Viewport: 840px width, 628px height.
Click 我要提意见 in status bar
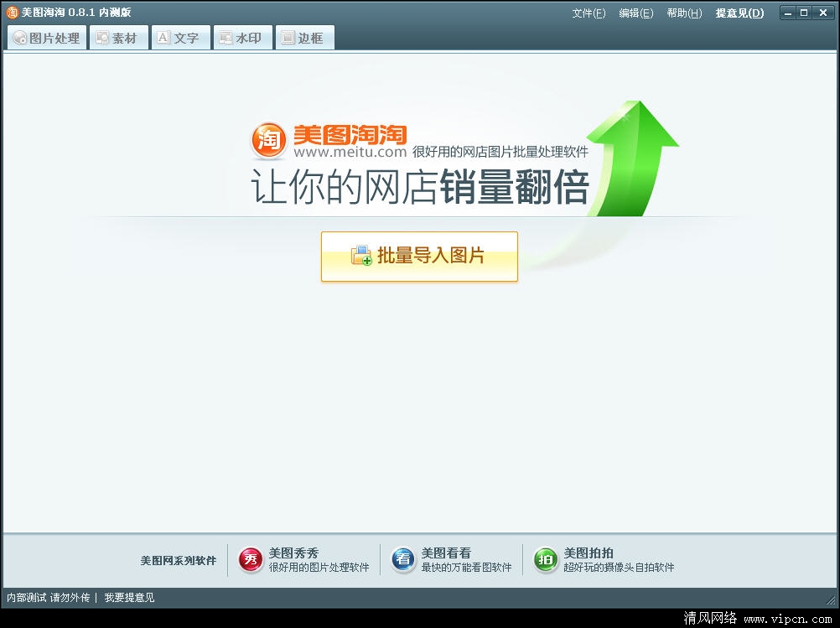click(x=129, y=598)
